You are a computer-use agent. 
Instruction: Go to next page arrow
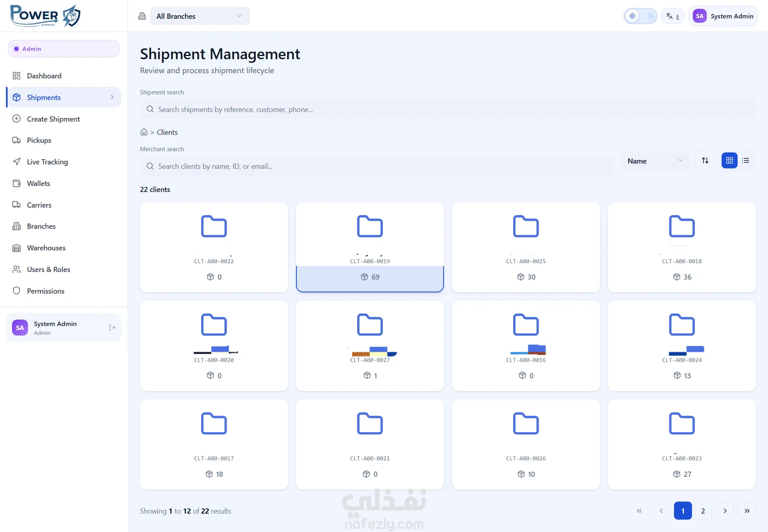725,511
